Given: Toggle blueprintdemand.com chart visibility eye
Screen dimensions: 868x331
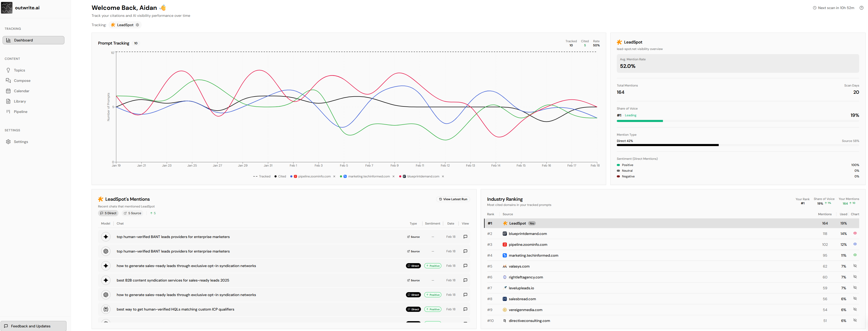Looking at the screenshot, I should tap(856, 234).
